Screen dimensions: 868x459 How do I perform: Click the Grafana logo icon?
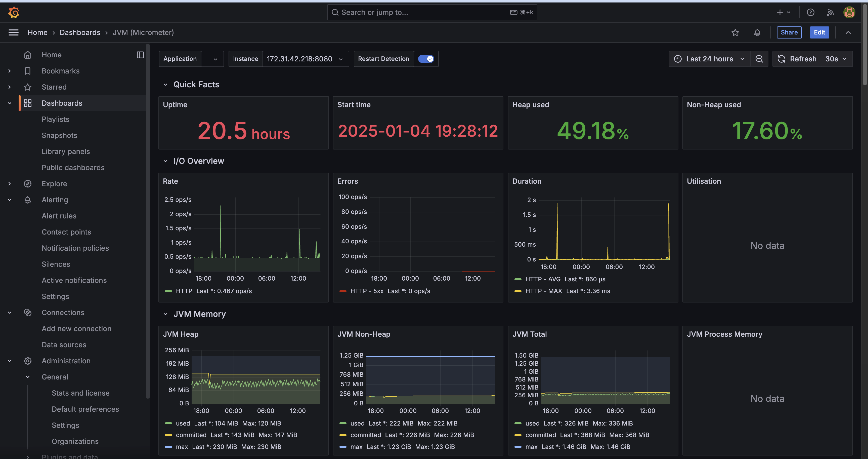pos(14,13)
